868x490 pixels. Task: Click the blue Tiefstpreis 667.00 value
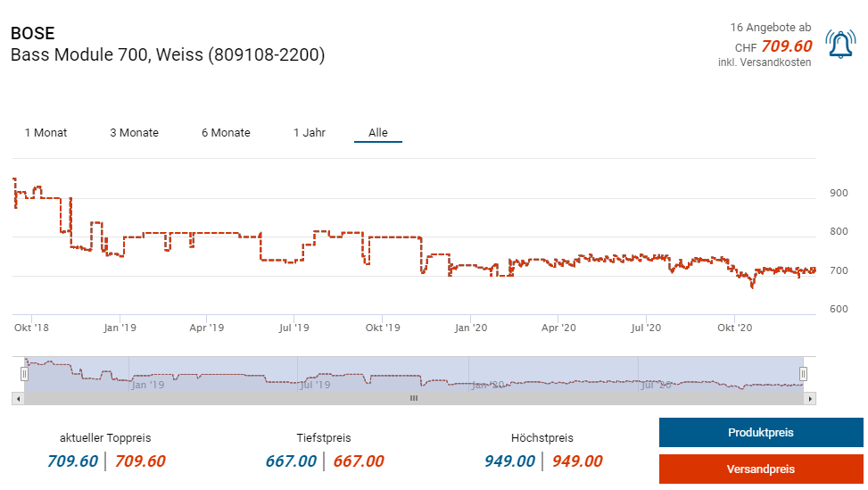291,461
